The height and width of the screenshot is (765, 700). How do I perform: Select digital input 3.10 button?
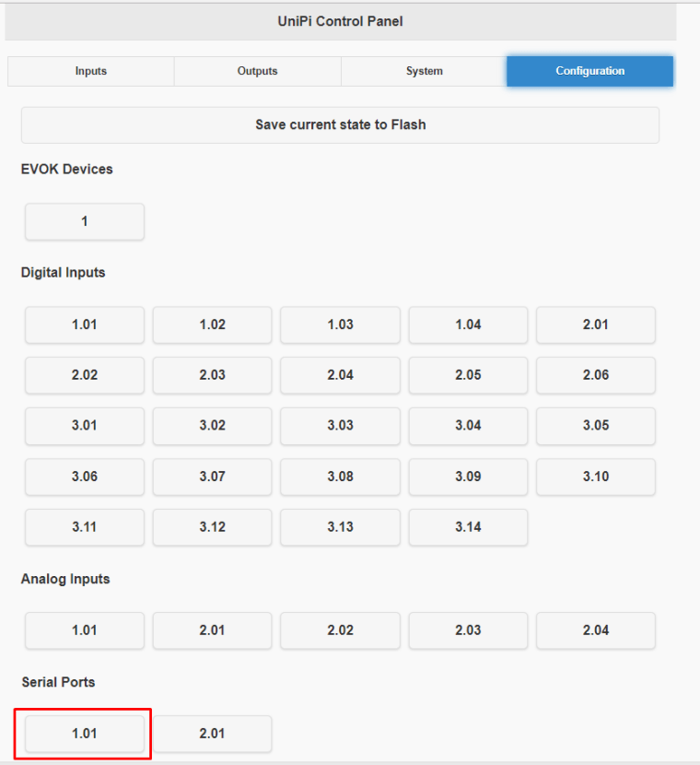pyautogui.click(x=596, y=477)
